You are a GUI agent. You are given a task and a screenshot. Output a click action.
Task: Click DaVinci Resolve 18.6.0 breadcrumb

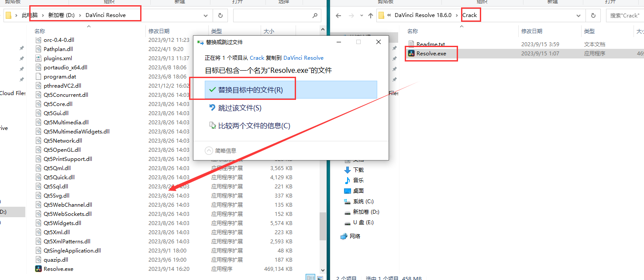(x=423, y=15)
